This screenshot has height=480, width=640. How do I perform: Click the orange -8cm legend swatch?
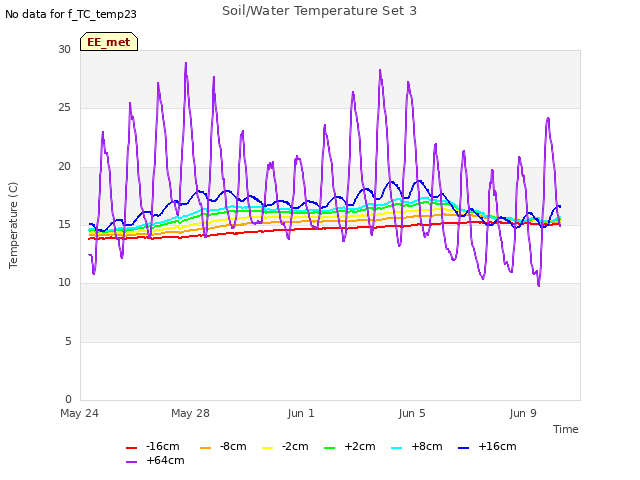205,448
